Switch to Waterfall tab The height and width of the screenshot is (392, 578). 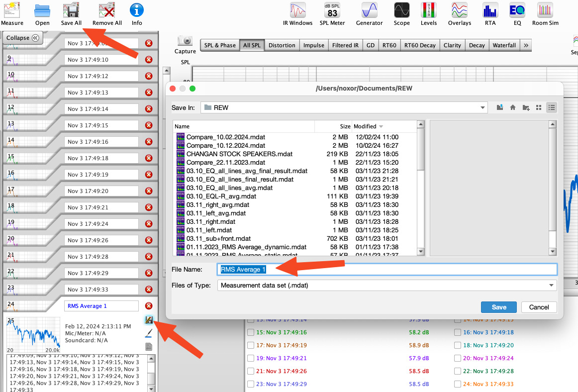[x=504, y=45]
